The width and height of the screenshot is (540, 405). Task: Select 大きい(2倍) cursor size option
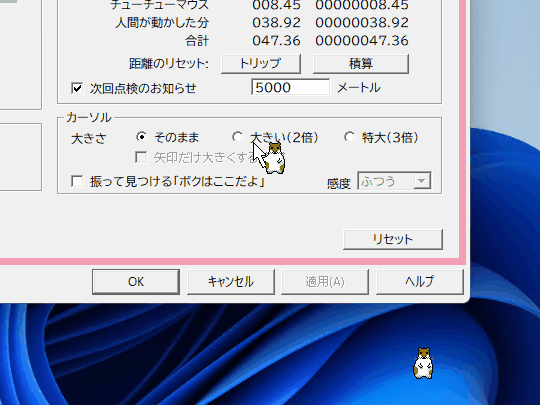237,137
